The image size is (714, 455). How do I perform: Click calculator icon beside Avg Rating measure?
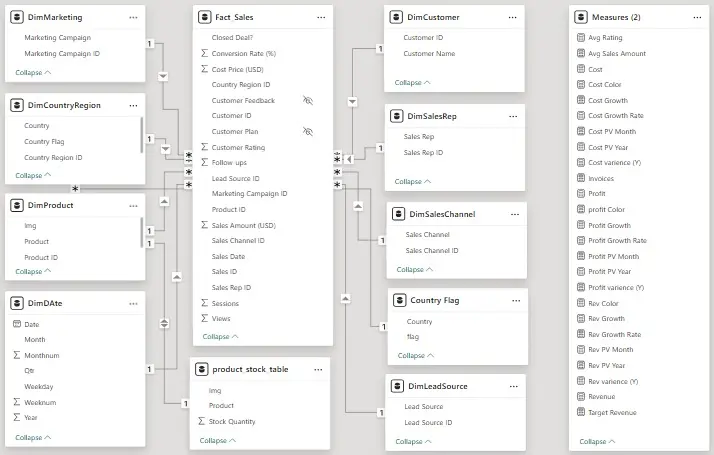tap(581, 37)
